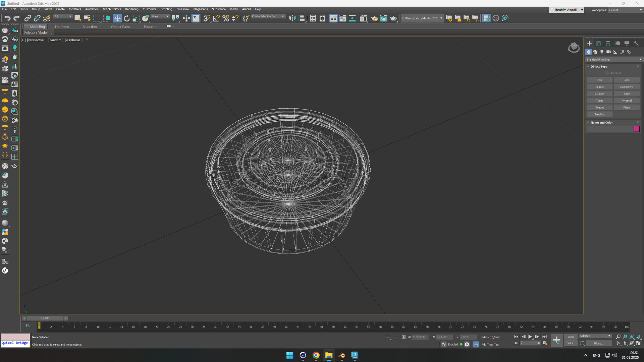
Task: Click the Zoom Extents Selected icon
Action: (632, 337)
